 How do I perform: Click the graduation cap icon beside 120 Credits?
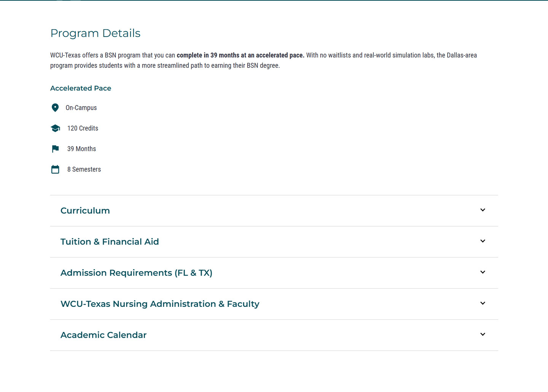pyautogui.click(x=55, y=128)
